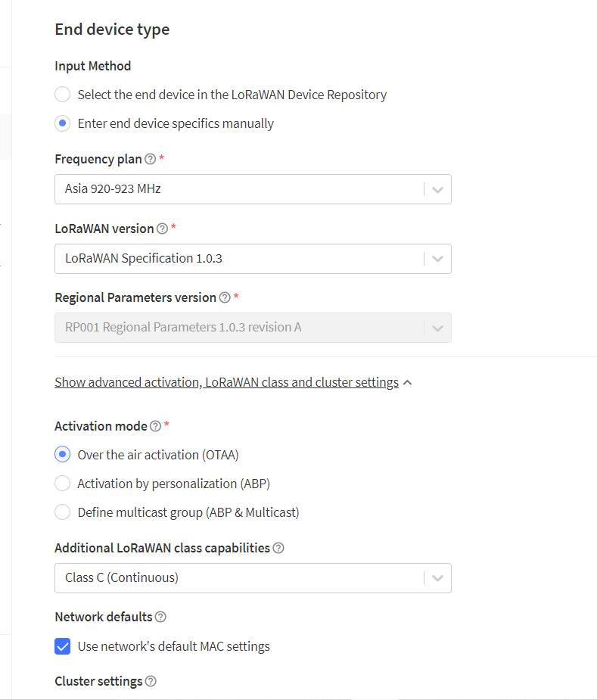Screen dimensions: 597x700
Task: Uncheck Use network's default MAC settings
Action: tap(63, 646)
